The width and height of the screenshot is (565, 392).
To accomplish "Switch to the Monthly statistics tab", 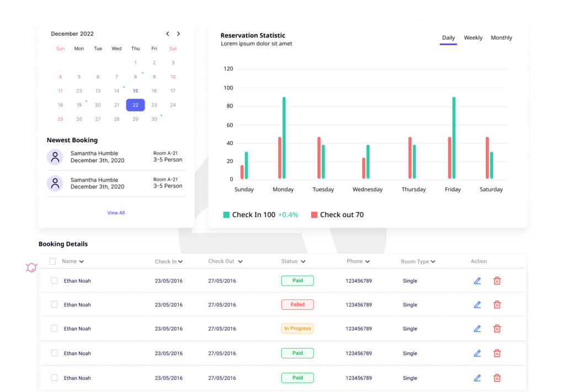I will pyautogui.click(x=501, y=38).
